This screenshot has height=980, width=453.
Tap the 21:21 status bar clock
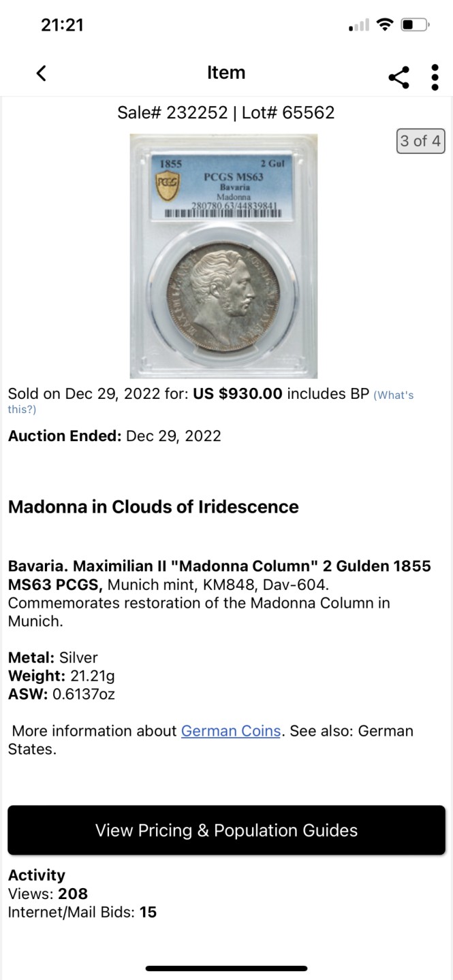pyautogui.click(x=62, y=25)
